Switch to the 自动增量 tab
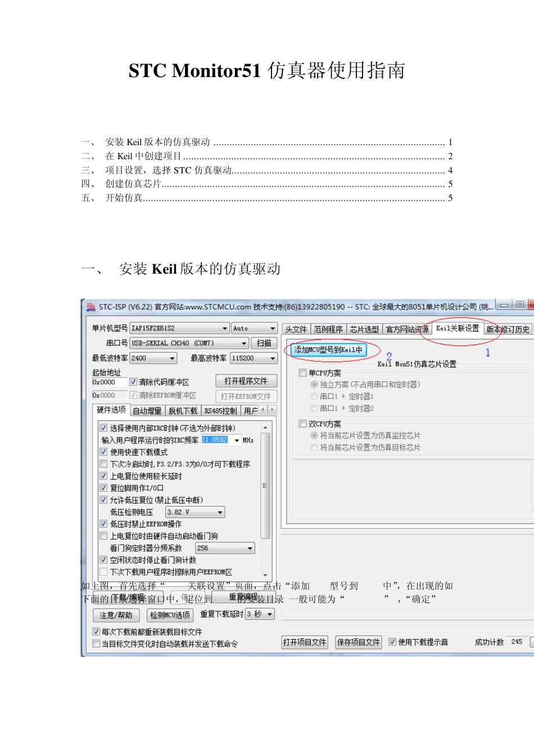534x756 pixels. click(x=147, y=411)
